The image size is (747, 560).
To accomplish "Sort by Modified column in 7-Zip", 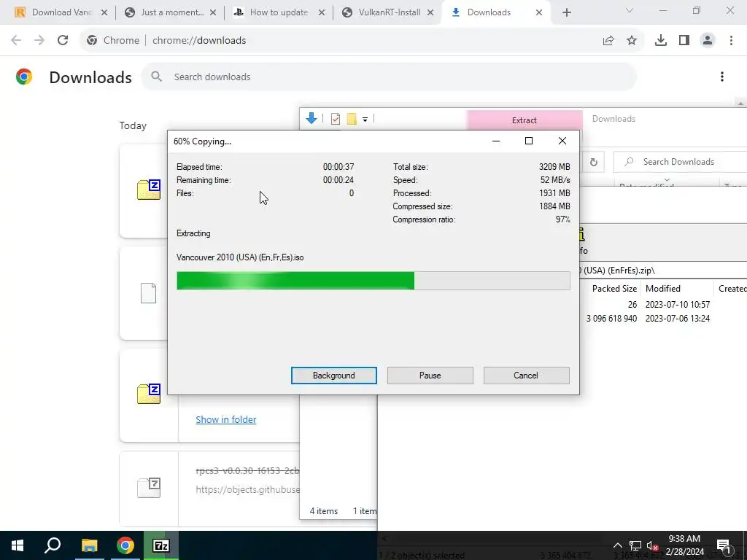I will [662, 289].
